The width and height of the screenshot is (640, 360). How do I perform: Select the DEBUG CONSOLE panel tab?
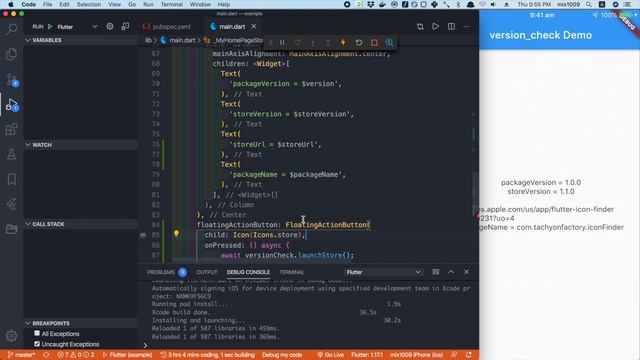tap(248, 272)
